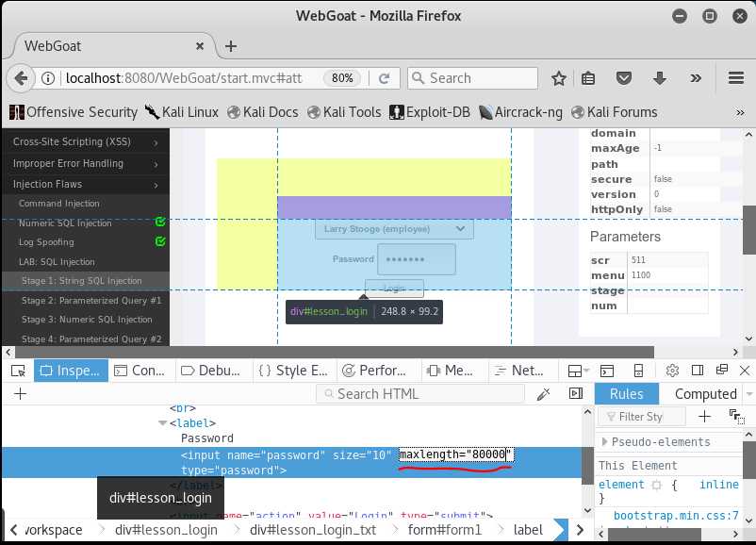Click the Filter Styles field
The image size is (756, 545).
point(641,416)
